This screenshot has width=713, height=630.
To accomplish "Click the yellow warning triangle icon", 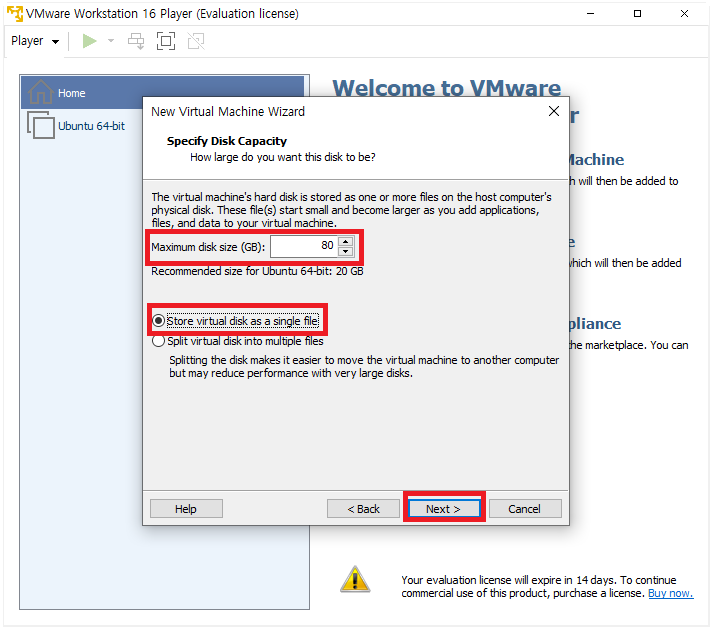I will 355,579.
